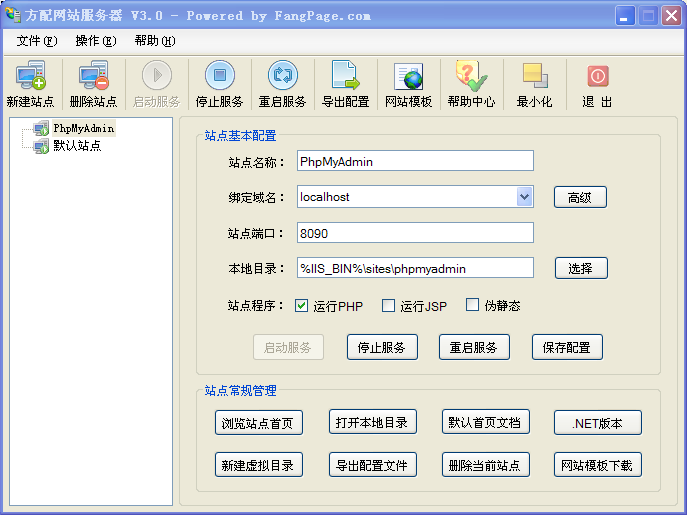Select 默认站点 in the site tree
Viewport: 687px width, 515px height.
coord(77,146)
